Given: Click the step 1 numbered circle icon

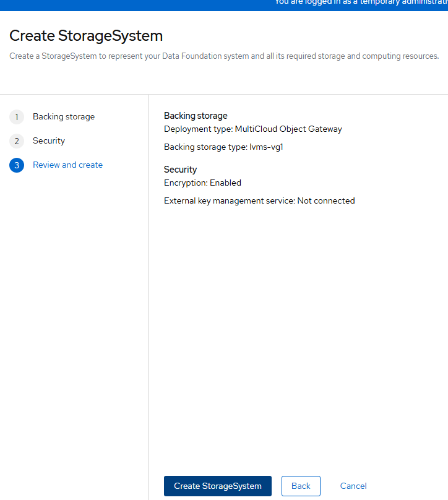Looking at the screenshot, I should [16, 116].
